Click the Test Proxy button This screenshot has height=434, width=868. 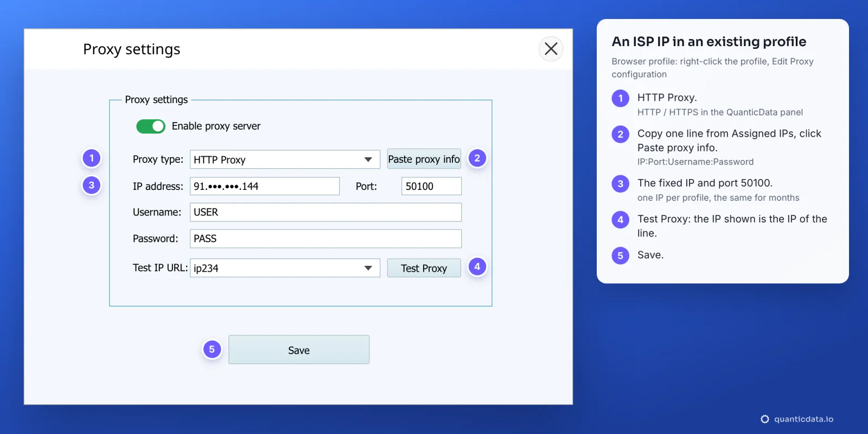click(424, 268)
